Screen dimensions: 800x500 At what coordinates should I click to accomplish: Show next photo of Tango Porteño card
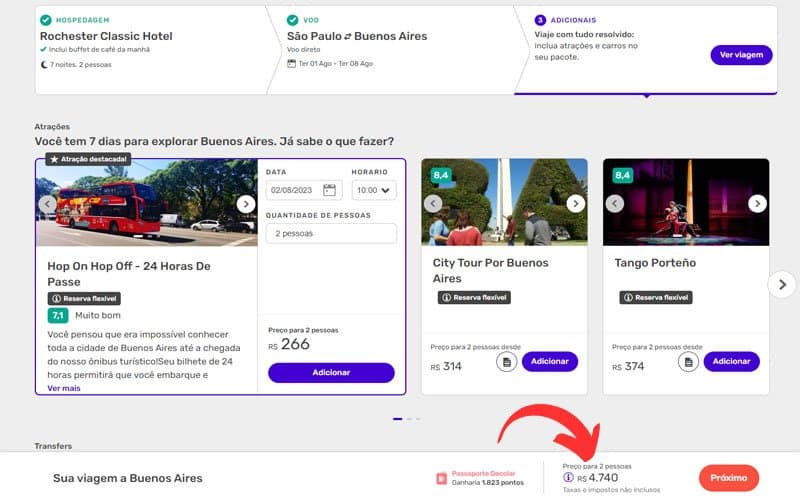[757, 204]
